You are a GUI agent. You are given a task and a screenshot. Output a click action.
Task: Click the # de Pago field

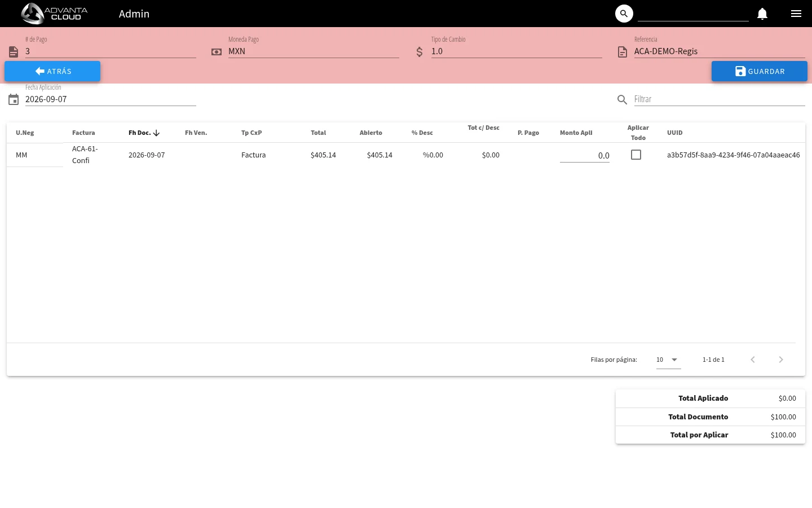click(111, 51)
